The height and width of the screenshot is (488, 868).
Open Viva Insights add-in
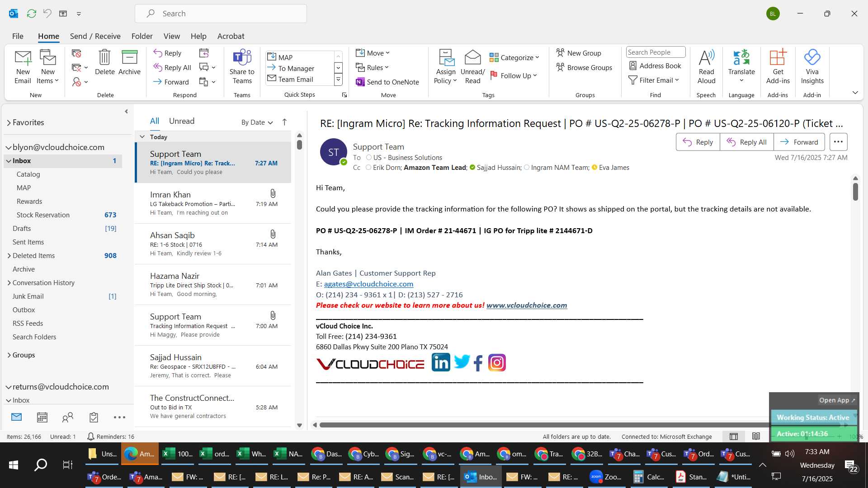click(x=812, y=66)
